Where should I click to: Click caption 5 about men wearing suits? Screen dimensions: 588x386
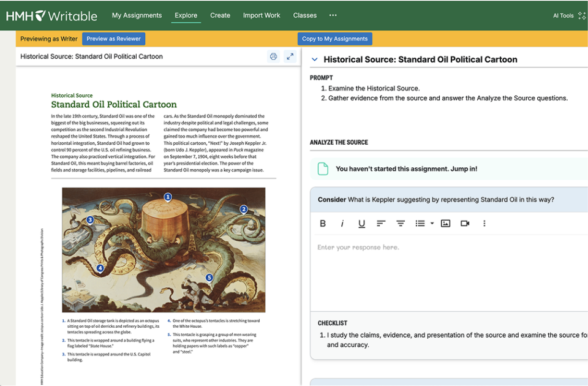tap(213, 343)
